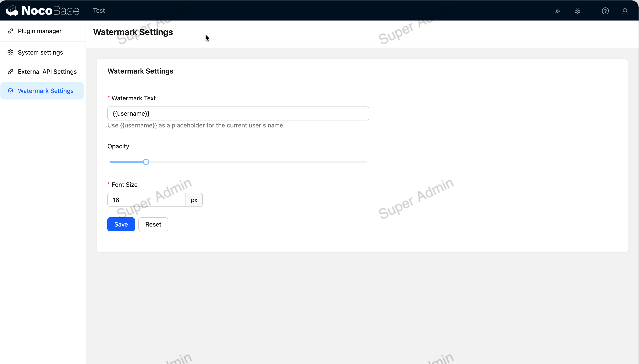639x364 pixels.
Task: Click the System settings gear icon in sidebar
Action: pyautogui.click(x=11, y=52)
